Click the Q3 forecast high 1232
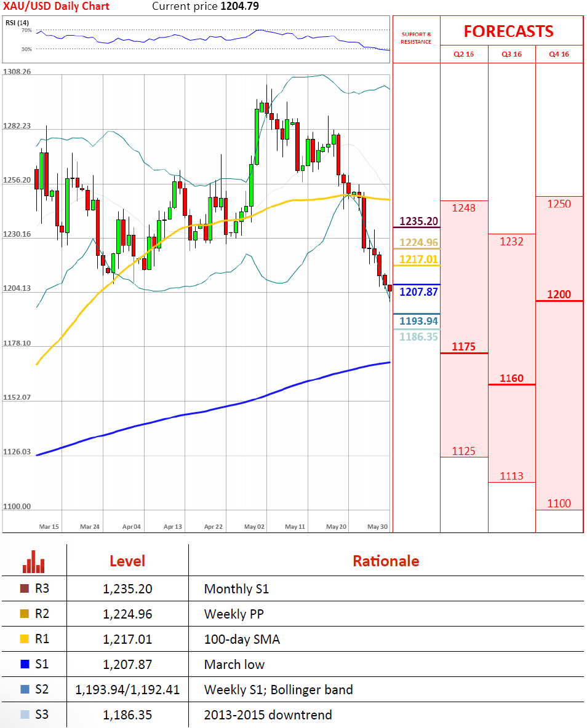 point(511,242)
